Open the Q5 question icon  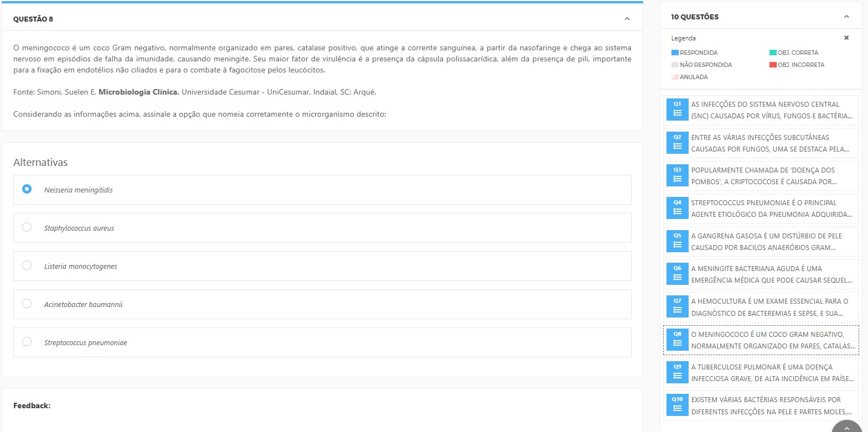[x=677, y=241]
